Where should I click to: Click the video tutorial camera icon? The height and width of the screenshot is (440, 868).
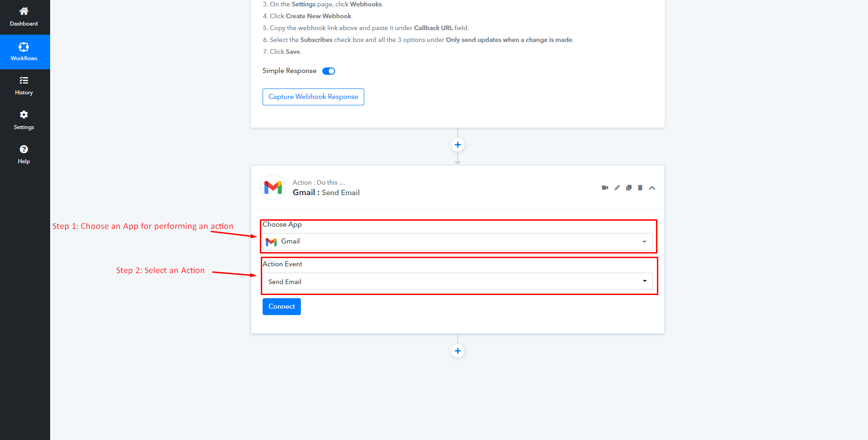(x=605, y=188)
